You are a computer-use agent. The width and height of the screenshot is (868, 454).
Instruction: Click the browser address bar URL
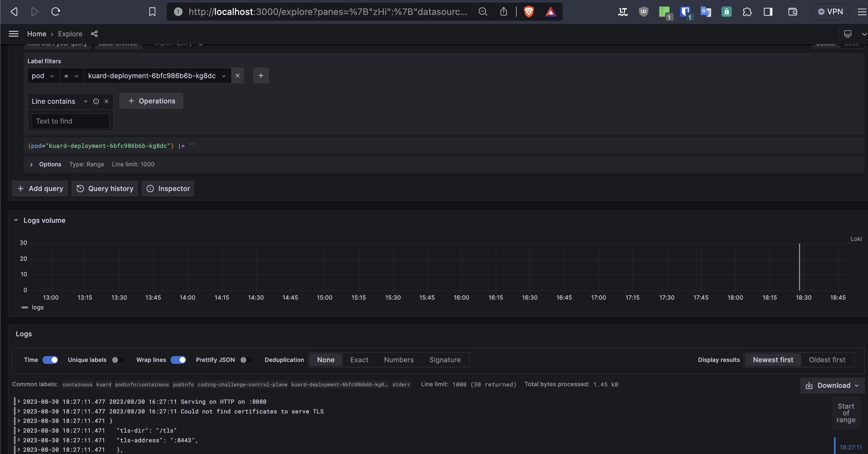click(x=327, y=12)
